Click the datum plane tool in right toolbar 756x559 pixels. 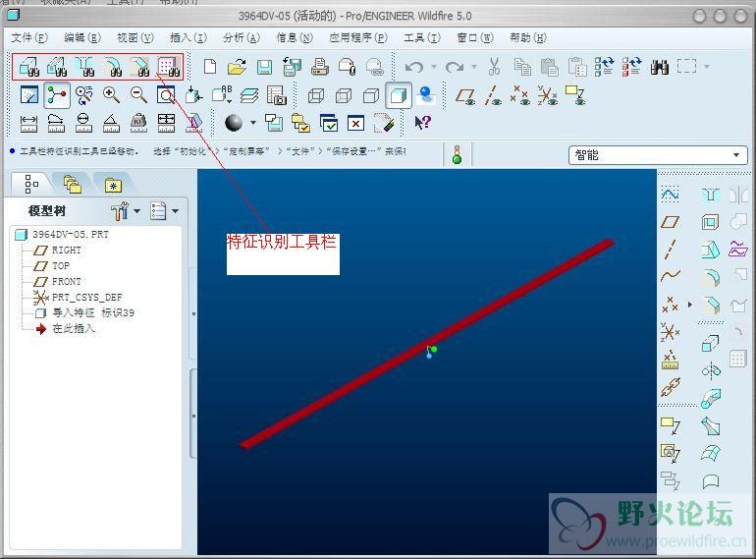pyautogui.click(x=671, y=221)
